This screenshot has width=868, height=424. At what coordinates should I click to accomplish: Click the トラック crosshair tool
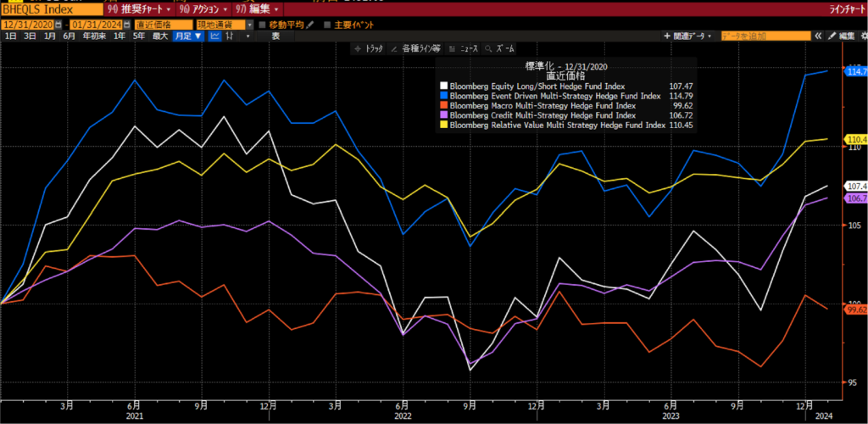369,48
